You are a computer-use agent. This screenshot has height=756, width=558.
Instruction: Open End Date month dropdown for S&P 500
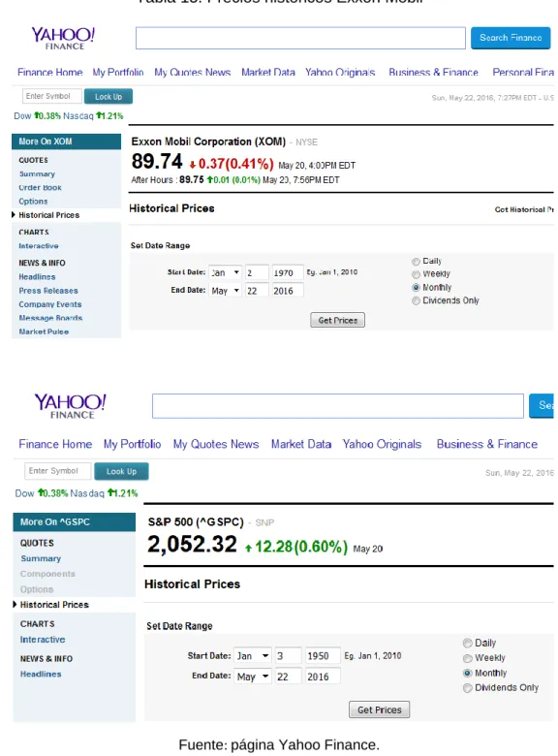click(x=253, y=677)
